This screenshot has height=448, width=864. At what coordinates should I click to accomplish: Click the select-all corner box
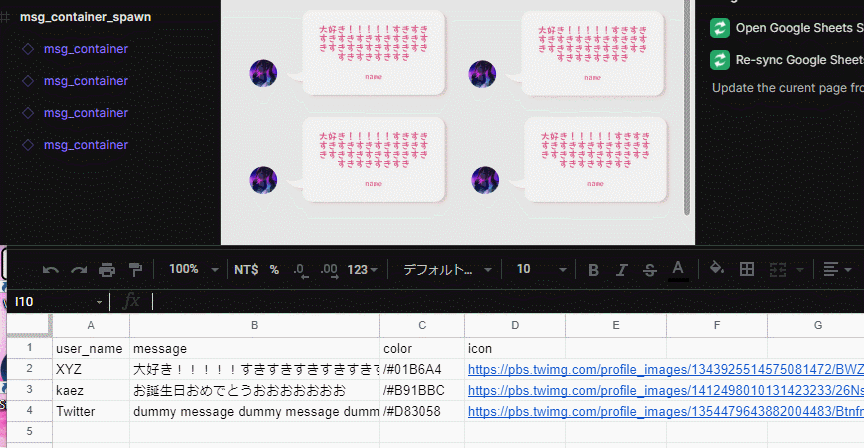(x=30, y=325)
